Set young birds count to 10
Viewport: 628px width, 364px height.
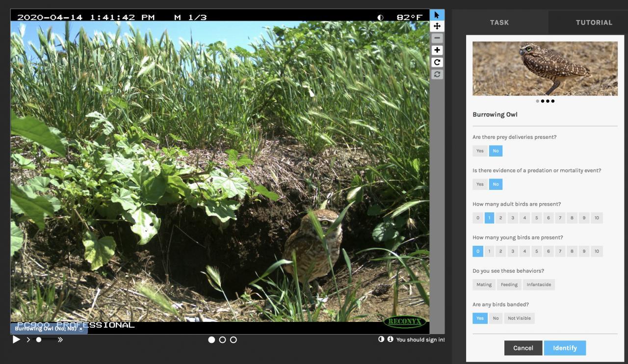point(597,251)
